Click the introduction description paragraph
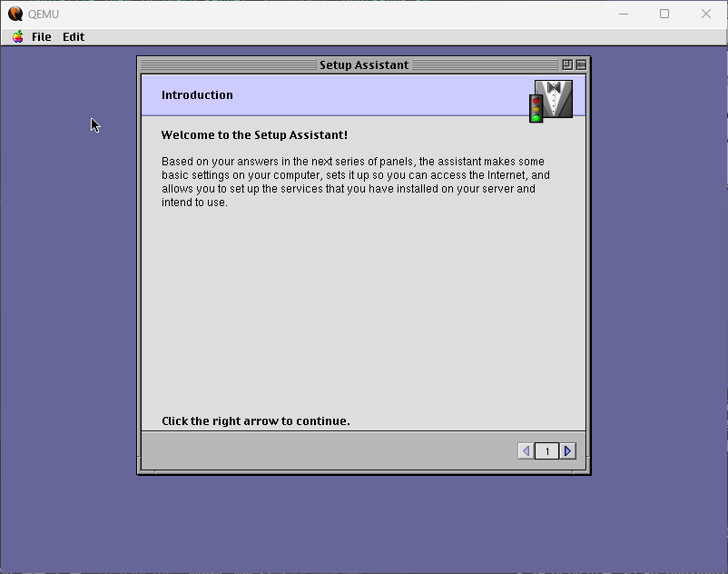728x574 pixels. pos(356,182)
